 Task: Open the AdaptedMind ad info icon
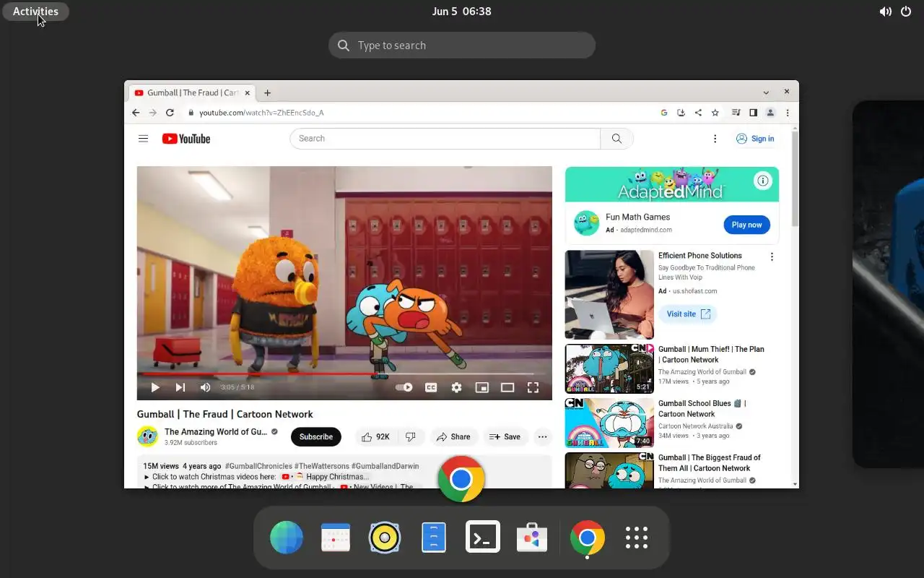tap(763, 181)
